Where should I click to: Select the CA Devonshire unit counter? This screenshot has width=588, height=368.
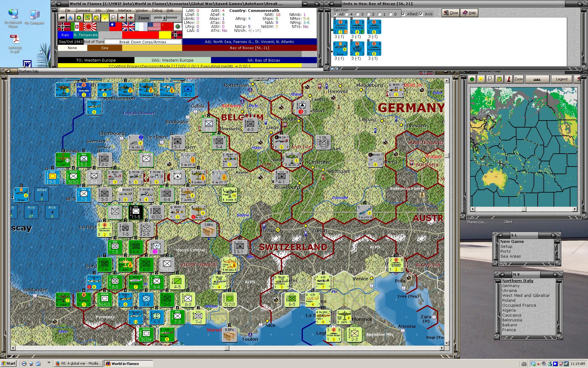pos(374,49)
